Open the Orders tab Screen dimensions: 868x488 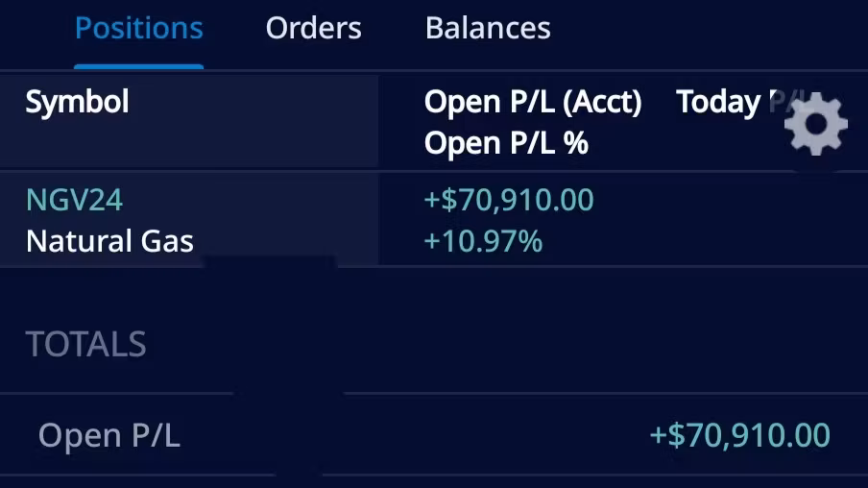pos(313,29)
